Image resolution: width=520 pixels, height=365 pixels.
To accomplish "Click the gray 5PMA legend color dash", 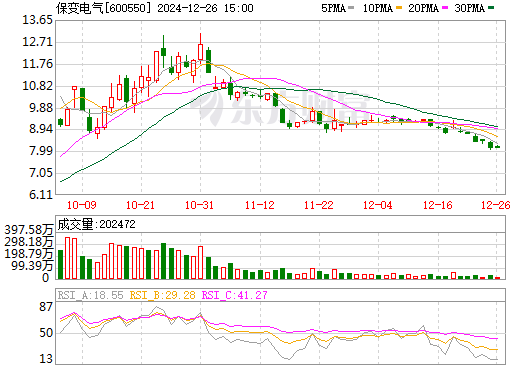I will pos(351,7).
